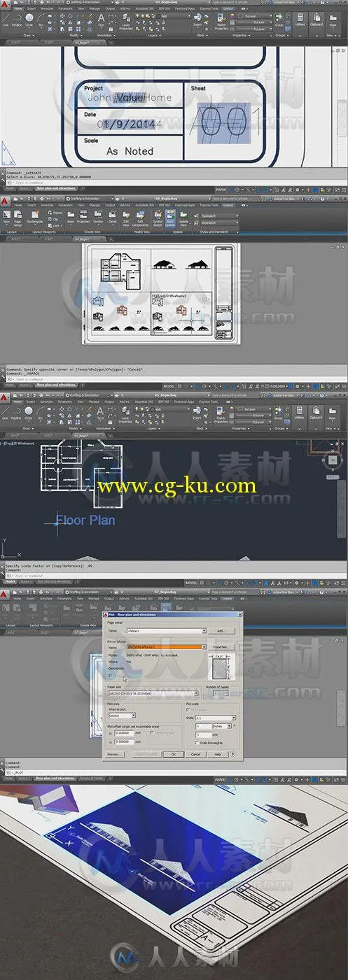Click Plot offset Y input field
Screen dimensions: 348x980
(125, 742)
